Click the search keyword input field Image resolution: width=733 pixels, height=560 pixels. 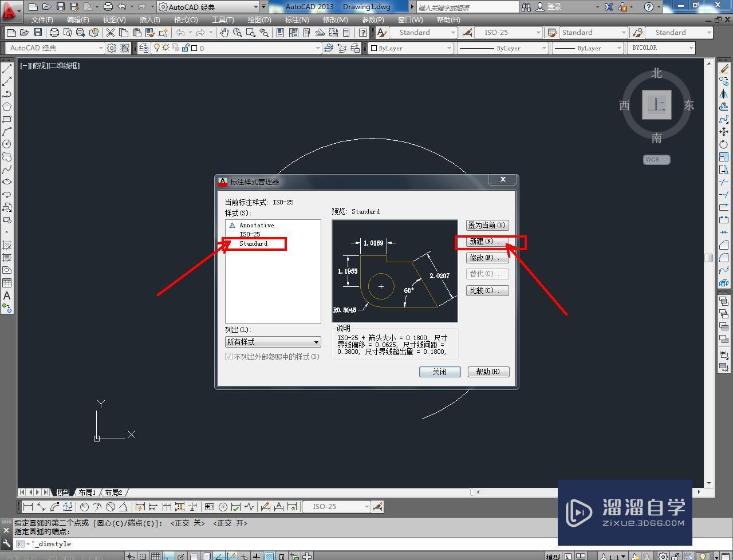(x=467, y=7)
